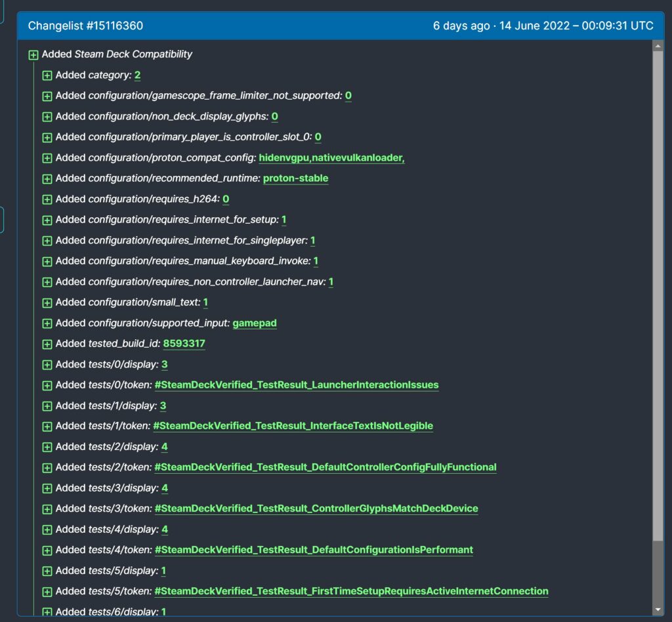Viewport: 672px width, 622px height.
Task: Click plus icon for requires_non_controller_launcher_nav row
Action: tap(47, 282)
